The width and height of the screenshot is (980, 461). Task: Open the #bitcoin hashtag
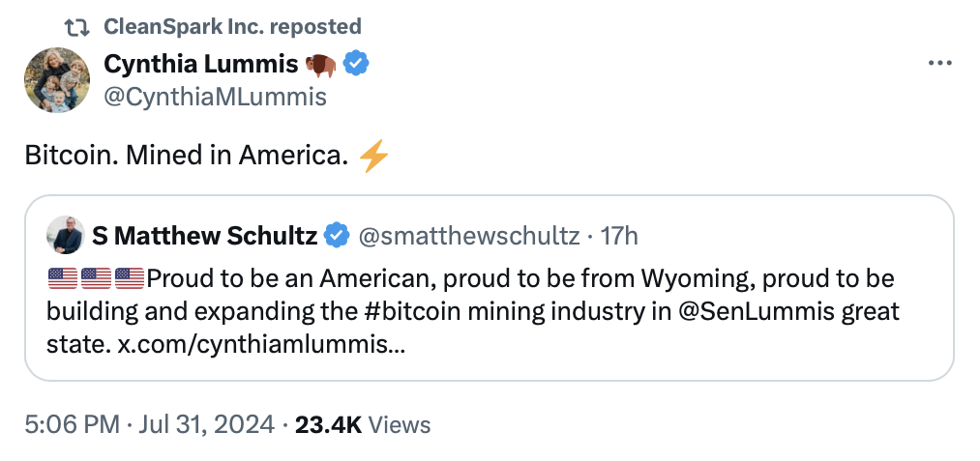tap(417, 312)
